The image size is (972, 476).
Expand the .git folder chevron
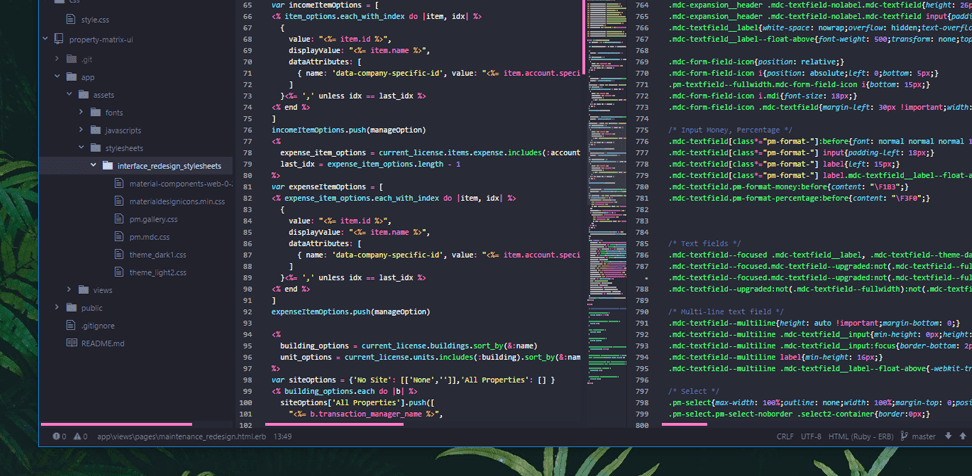pyautogui.click(x=56, y=59)
